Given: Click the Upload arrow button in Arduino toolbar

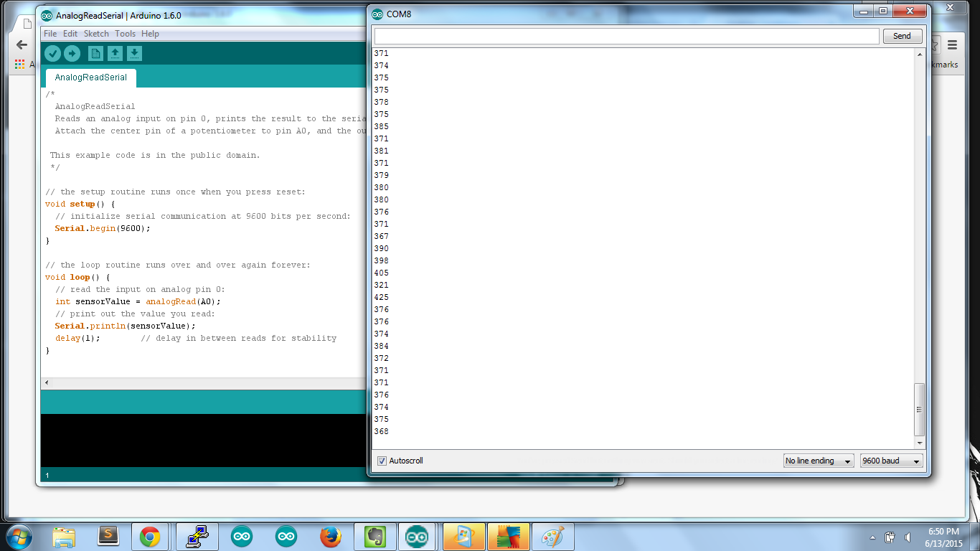Looking at the screenshot, I should pos(72,53).
